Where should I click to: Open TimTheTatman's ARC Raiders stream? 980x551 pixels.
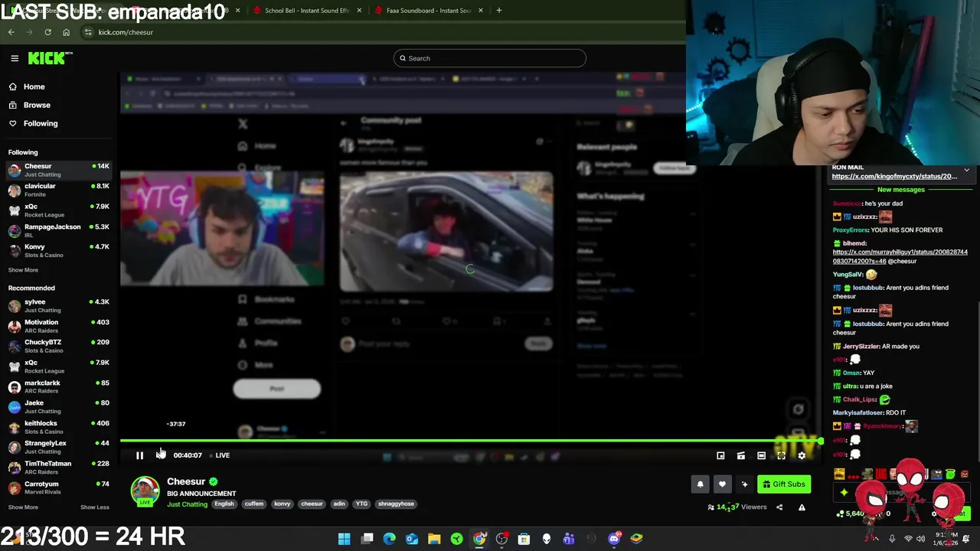[x=59, y=468]
